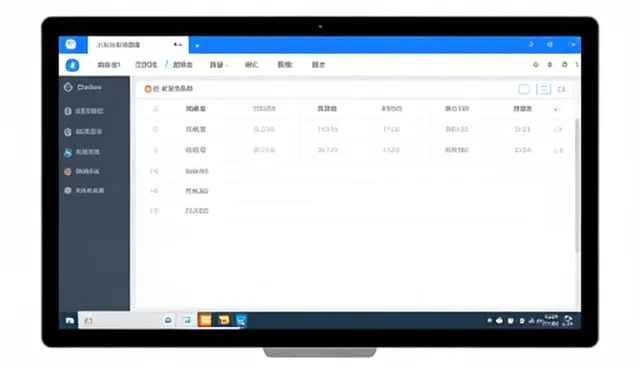Click the name cell of the first table row

click(x=196, y=129)
